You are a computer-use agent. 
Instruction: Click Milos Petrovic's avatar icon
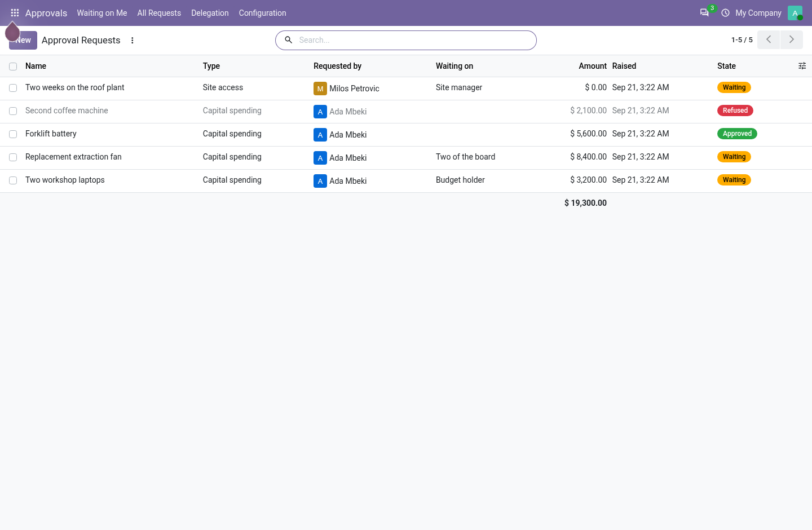[320, 89]
